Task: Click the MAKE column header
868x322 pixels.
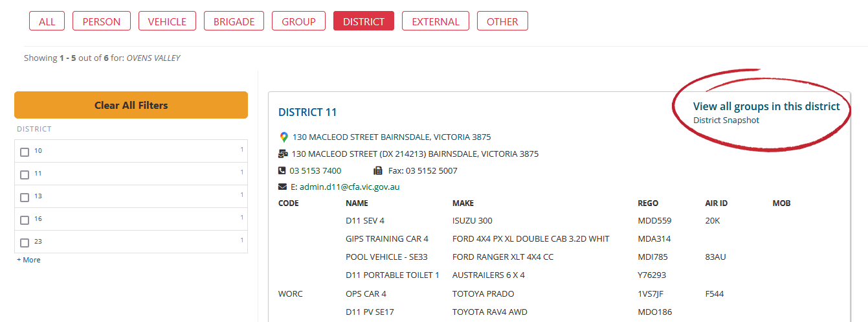Action: (x=463, y=203)
